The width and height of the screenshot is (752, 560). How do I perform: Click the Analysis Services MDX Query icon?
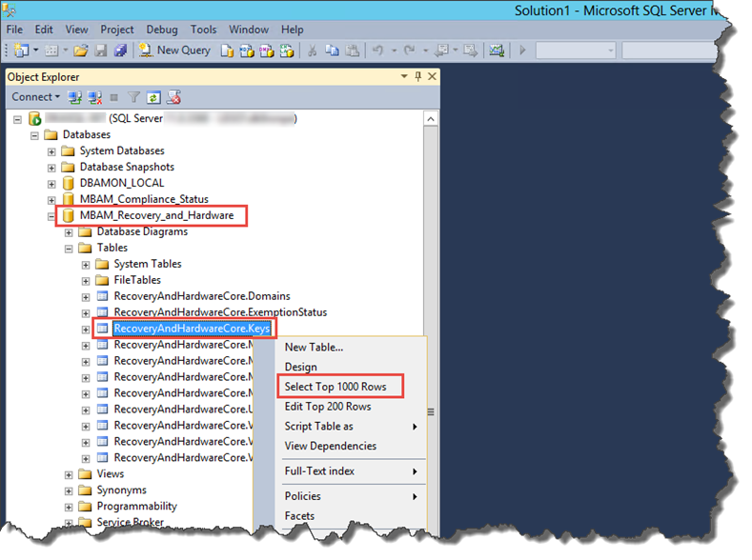coord(247,50)
